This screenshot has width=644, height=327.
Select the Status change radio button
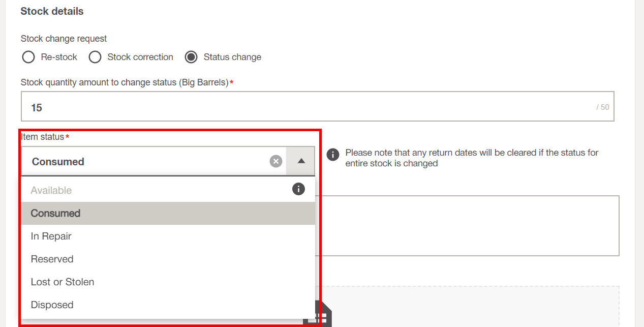pos(191,57)
